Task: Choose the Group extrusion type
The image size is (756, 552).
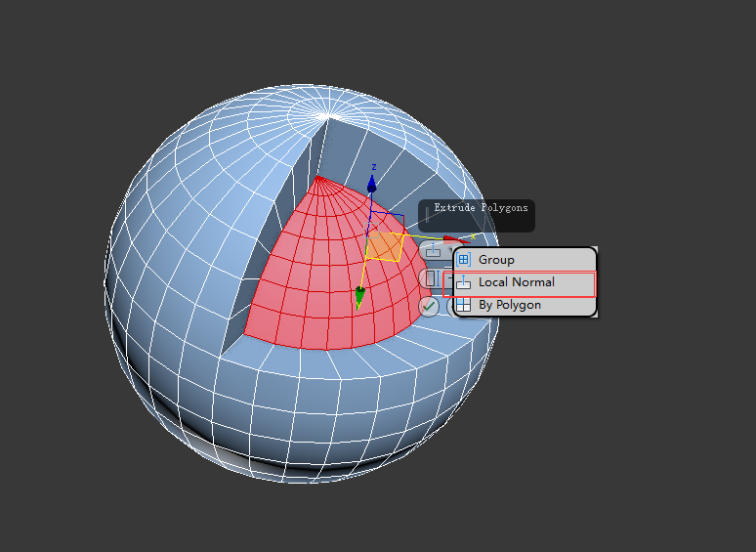Action: coord(525,260)
